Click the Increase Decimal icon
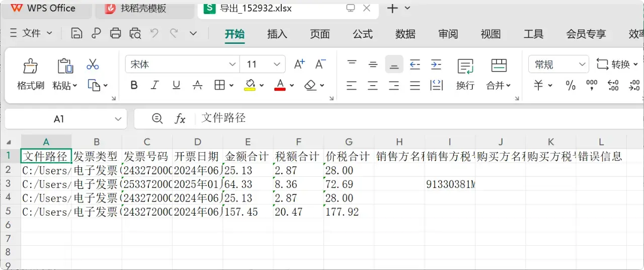This screenshot has height=270, width=644. pos(613,85)
